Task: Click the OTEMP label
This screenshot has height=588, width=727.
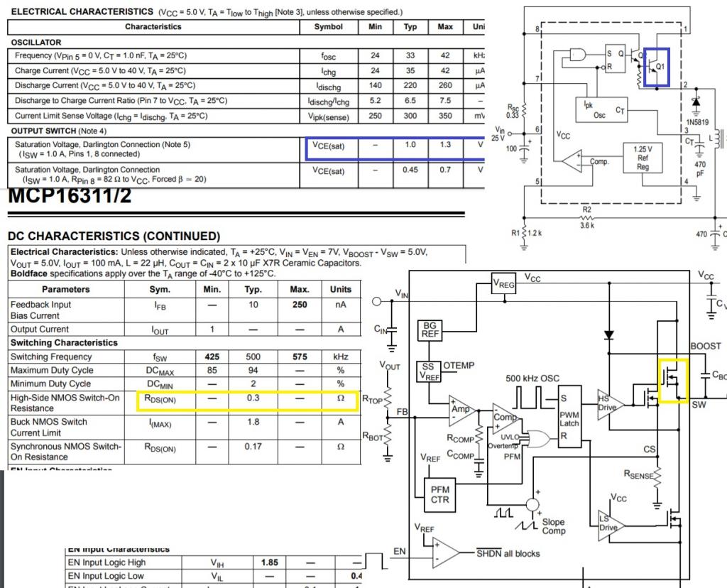Action: [459, 366]
